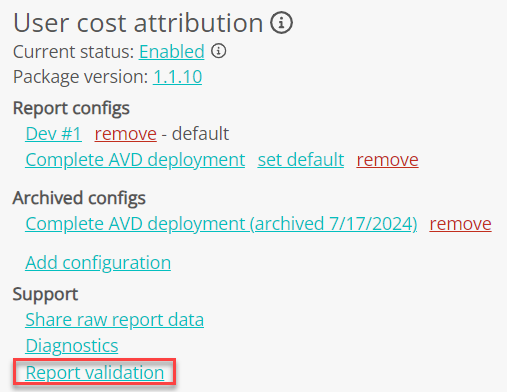Open package version 1.1.10 link
This screenshot has width=507, height=392.
coord(177,77)
